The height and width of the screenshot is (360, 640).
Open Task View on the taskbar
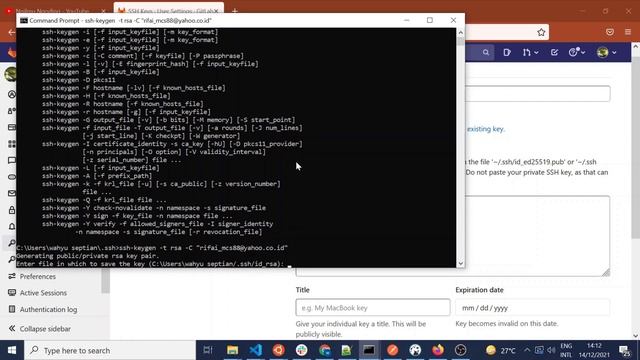[x=208, y=350]
